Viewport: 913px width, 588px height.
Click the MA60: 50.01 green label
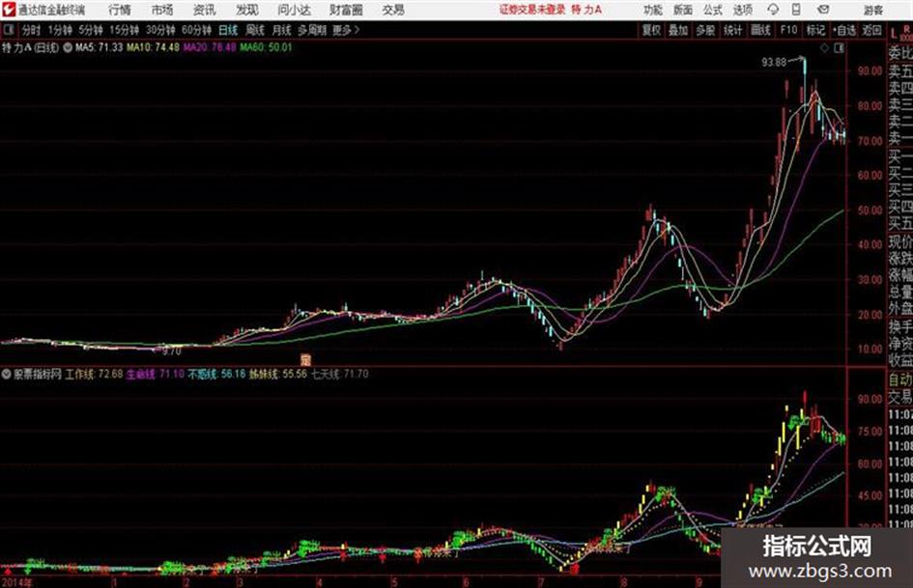(266, 47)
